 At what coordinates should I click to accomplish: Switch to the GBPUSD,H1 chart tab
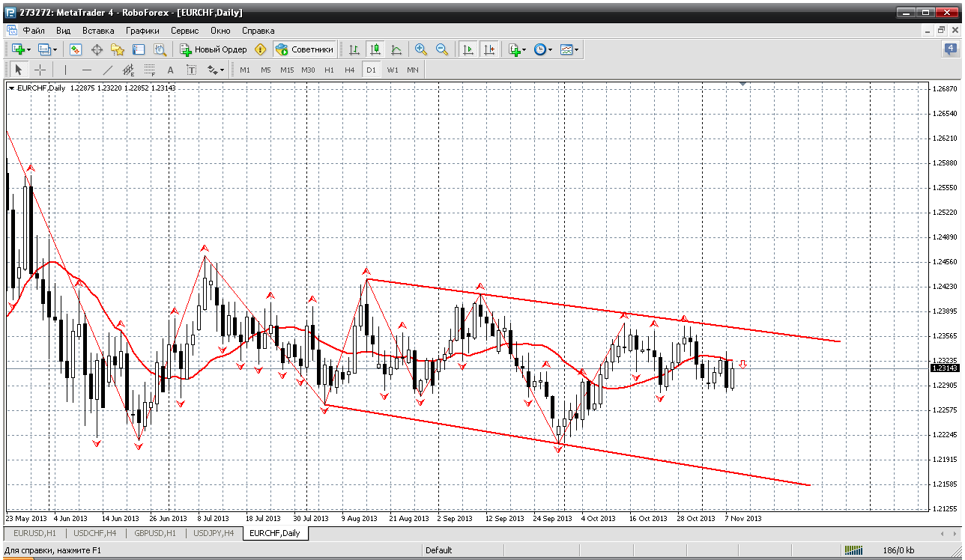click(x=154, y=533)
